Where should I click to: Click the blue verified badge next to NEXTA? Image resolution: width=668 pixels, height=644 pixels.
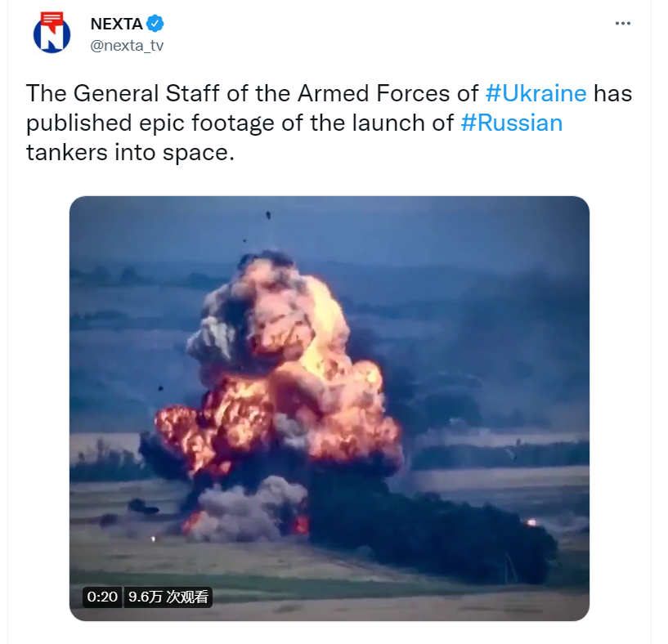[x=155, y=24]
